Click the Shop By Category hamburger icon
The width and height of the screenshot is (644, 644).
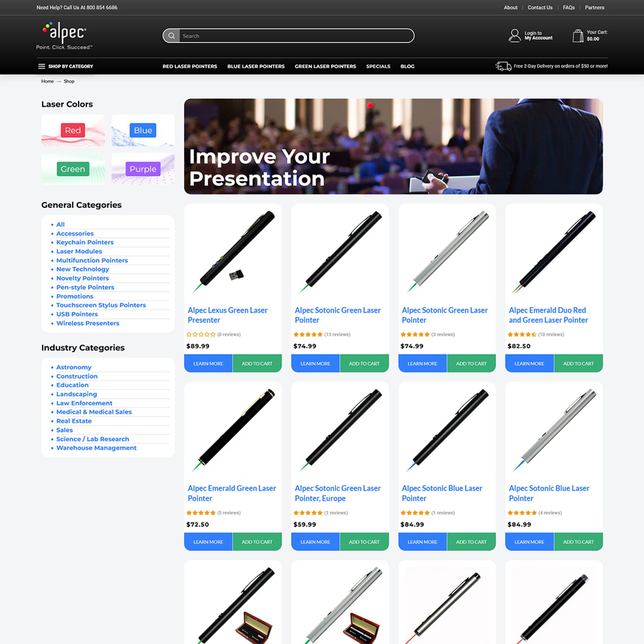pos(42,66)
